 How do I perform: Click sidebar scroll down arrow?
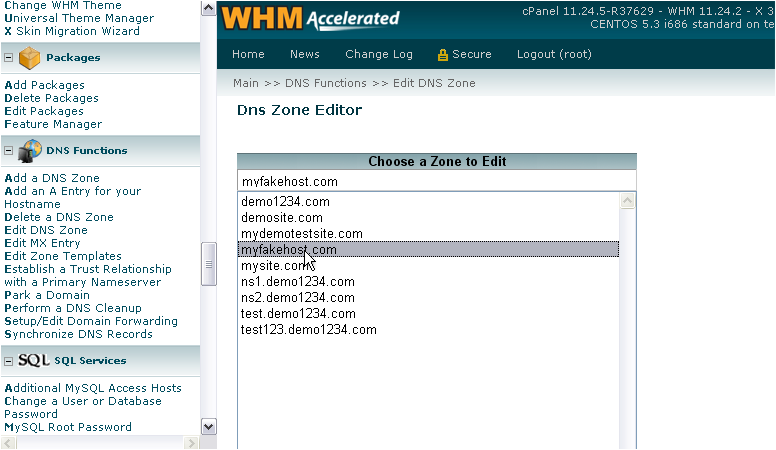point(208,427)
